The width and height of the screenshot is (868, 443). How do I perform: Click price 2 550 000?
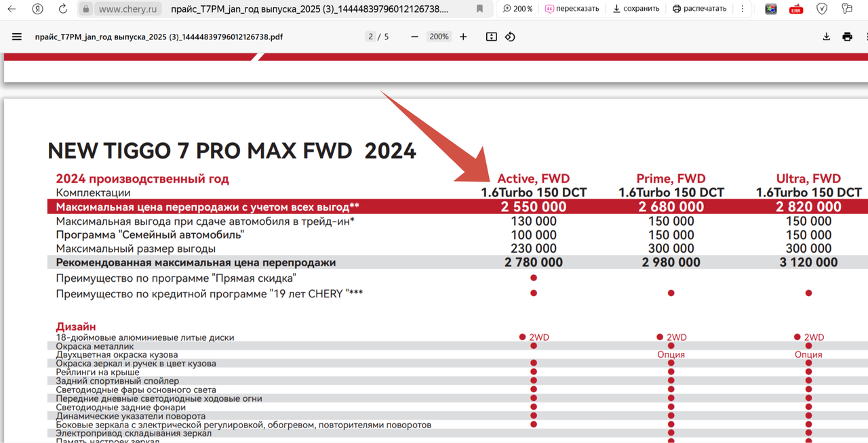[534, 207]
